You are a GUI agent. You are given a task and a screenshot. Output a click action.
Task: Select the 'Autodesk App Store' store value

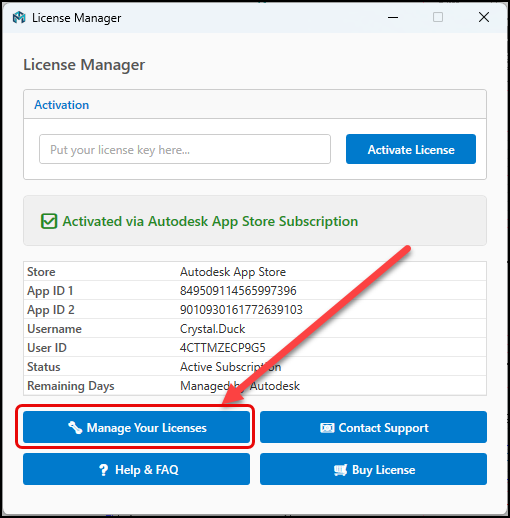click(233, 272)
